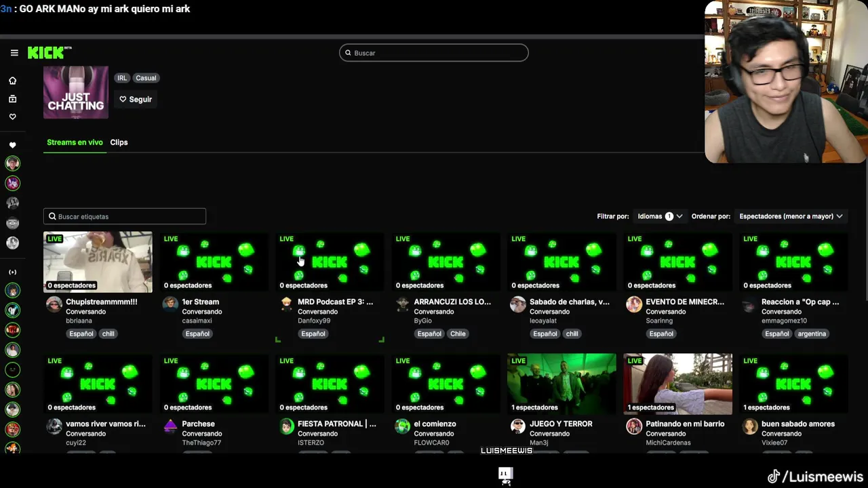Open the hamburger sidebar menu
Viewport: 868px width, 488px height.
[x=14, y=53]
